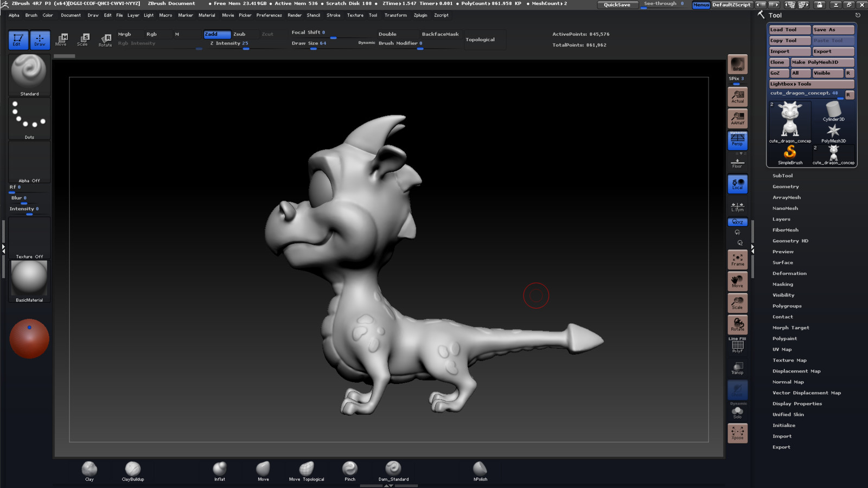Click the Clone tool button
The height and width of the screenshot is (488, 868).
[778, 62]
